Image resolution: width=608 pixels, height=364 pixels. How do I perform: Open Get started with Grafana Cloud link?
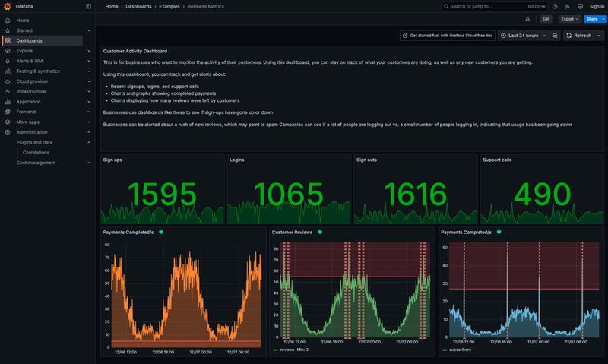447,36
